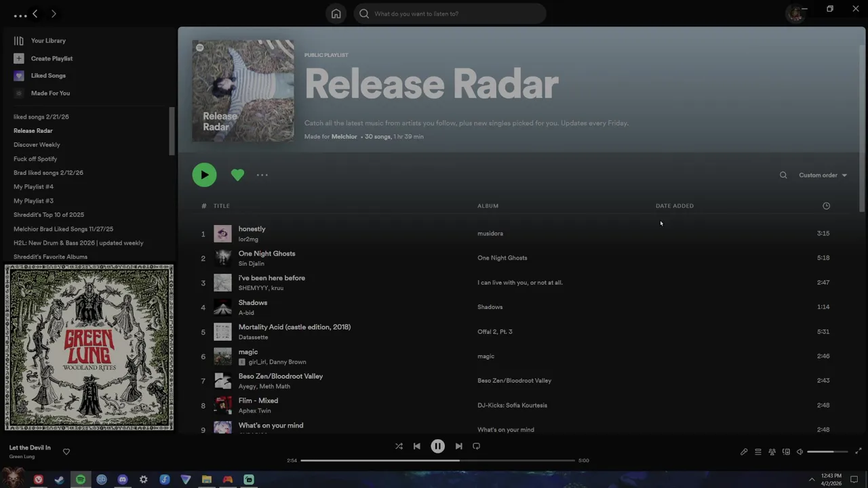
Task: Open Discord from the taskbar
Action: pyautogui.click(x=123, y=480)
